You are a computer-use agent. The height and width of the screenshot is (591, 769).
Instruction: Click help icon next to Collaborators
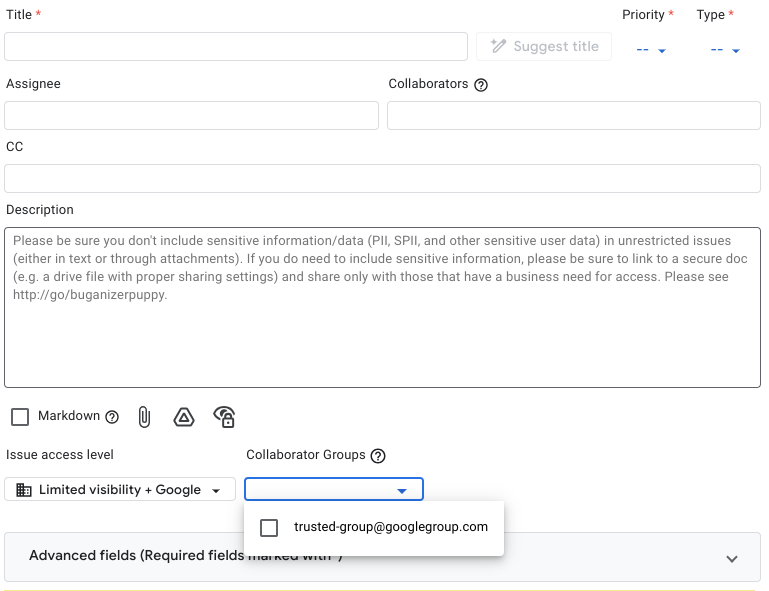[x=481, y=85]
